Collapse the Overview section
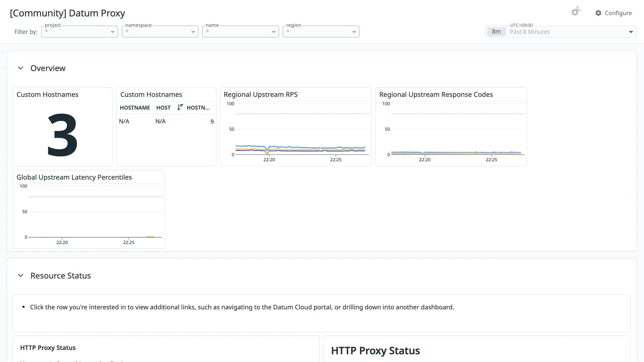This screenshot has width=644, height=362. coord(20,68)
